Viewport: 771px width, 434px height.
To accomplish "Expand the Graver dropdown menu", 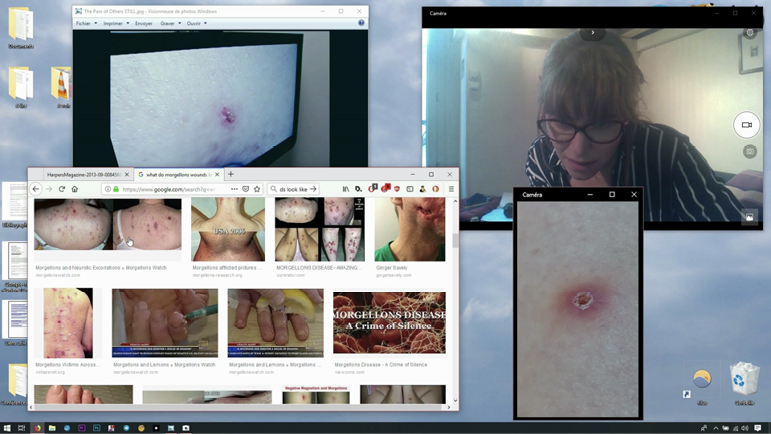I will tap(170, 23).
